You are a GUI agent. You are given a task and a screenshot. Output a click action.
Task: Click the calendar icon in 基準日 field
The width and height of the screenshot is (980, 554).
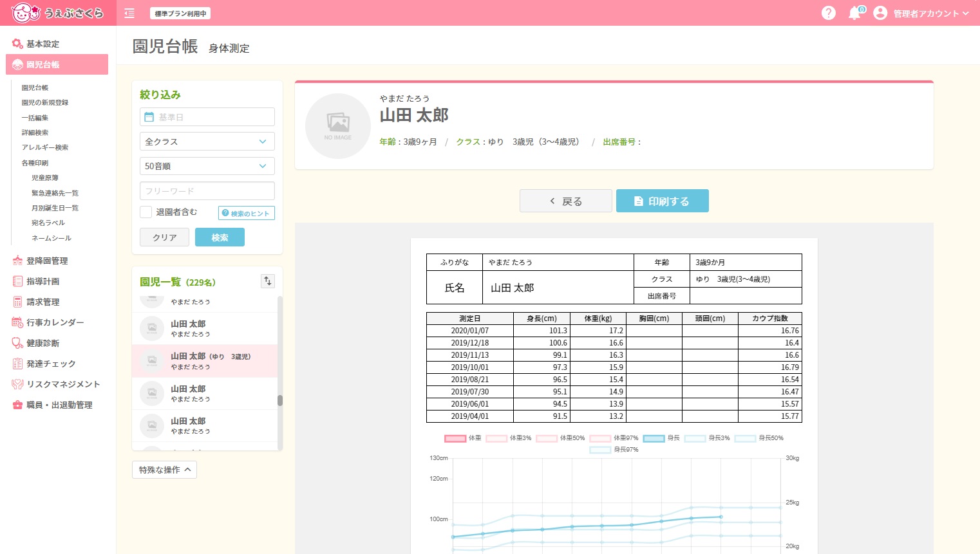(x=149, y=117)
